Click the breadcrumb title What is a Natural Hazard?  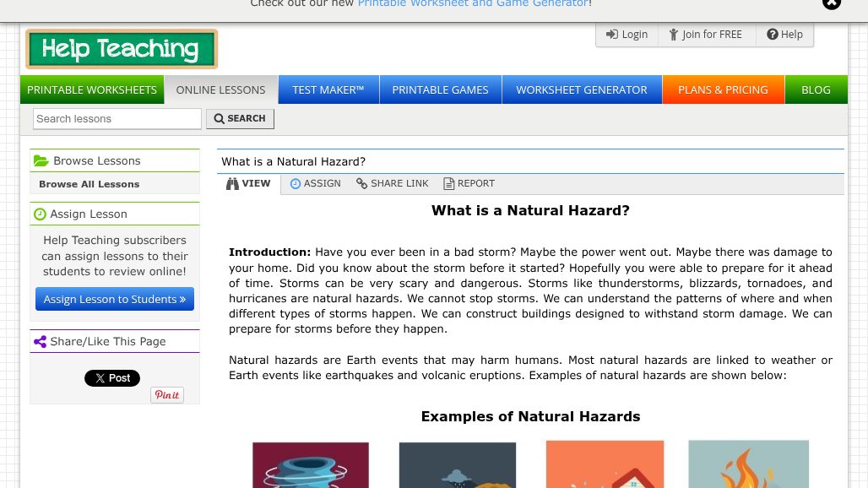[x=293, y=161]
